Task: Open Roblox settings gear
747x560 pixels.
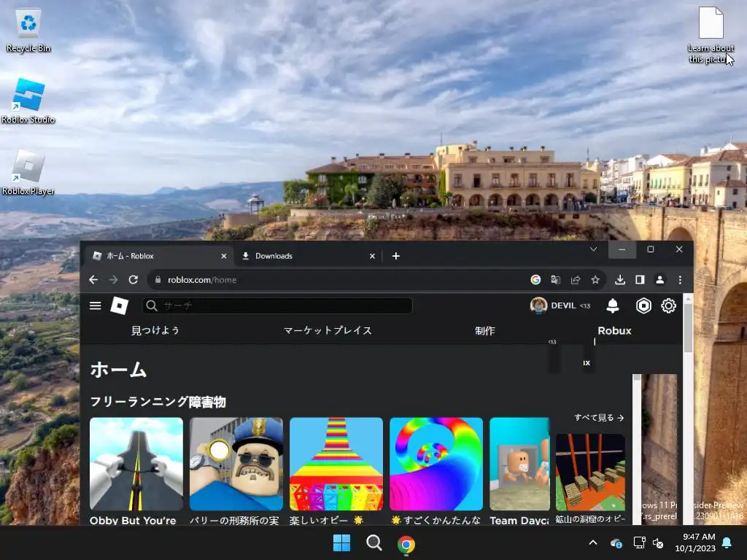Action: 668,306
